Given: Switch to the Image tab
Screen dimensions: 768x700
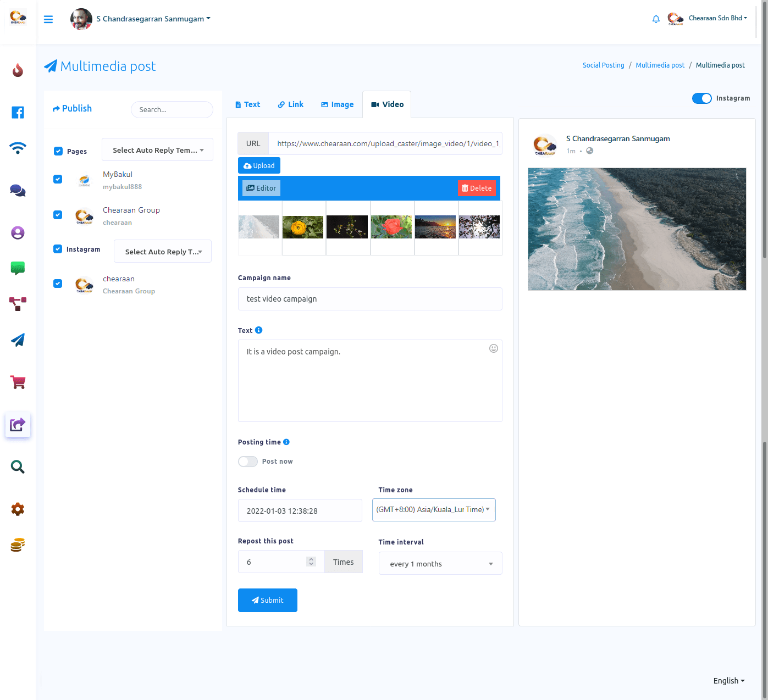Looking at the screenshot, I should (338, 104).
